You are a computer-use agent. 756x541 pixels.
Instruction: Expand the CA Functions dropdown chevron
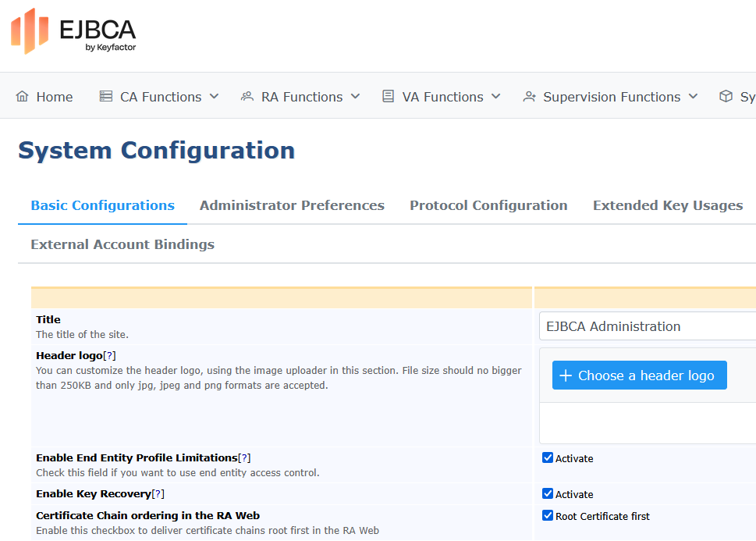[215, 97]
